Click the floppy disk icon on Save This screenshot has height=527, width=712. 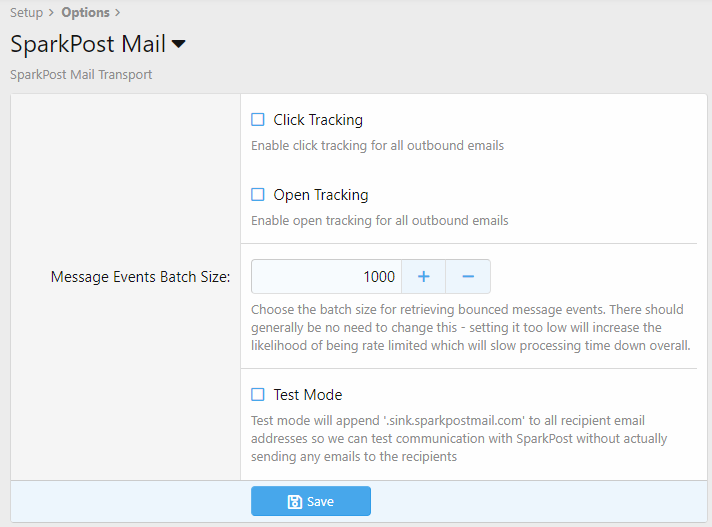click(294, 501)
